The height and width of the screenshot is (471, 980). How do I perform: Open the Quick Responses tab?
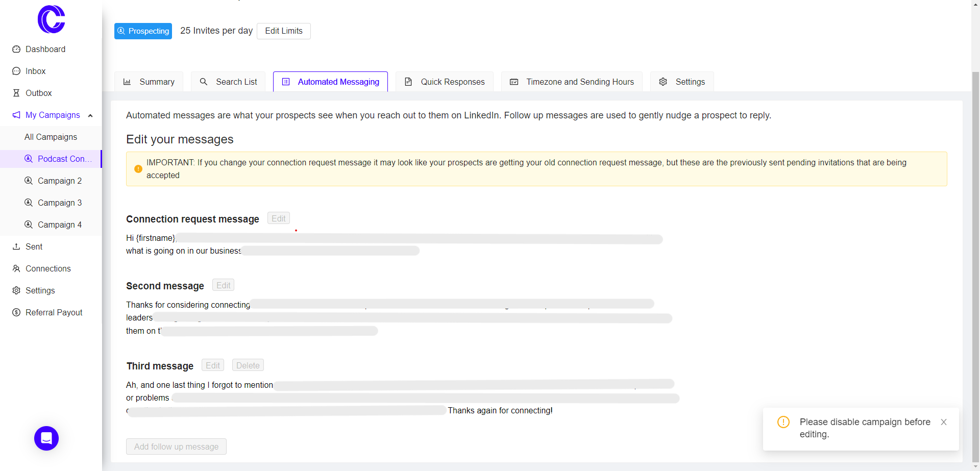pos(444,82)
